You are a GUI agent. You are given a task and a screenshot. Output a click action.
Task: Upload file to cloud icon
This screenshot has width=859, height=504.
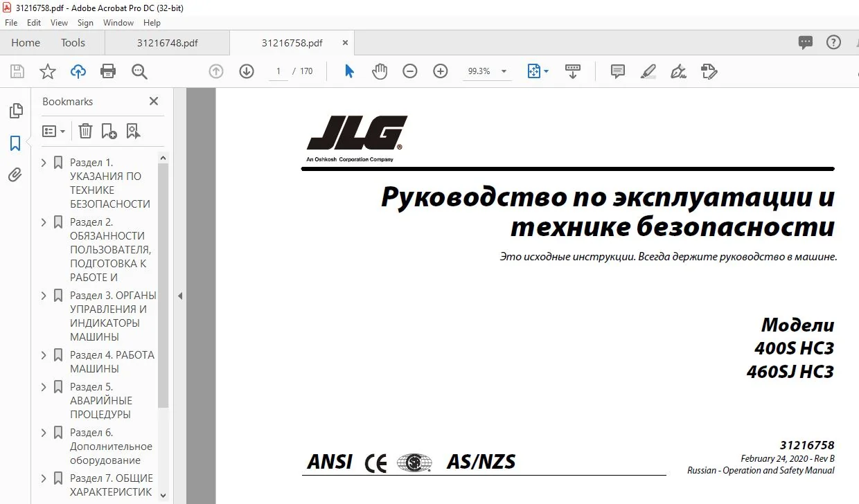[78, 71]
